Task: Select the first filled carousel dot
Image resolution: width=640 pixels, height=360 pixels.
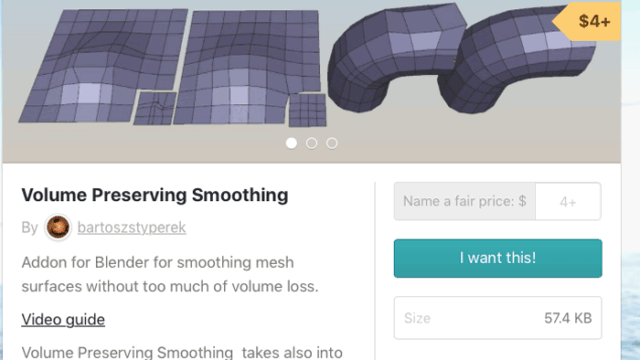Action: click(291, 143)
